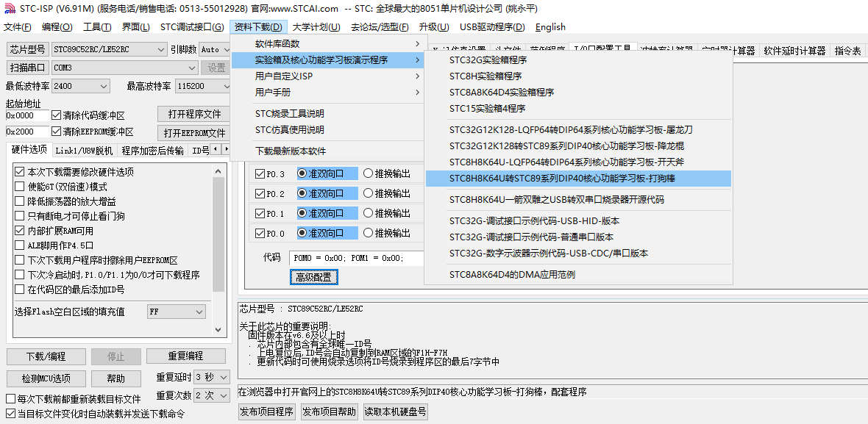This screenshot has height=424, width=868.
Task: Open the 大学计划(U) menu
Action: pyautogui.click(x=316, y=26)
